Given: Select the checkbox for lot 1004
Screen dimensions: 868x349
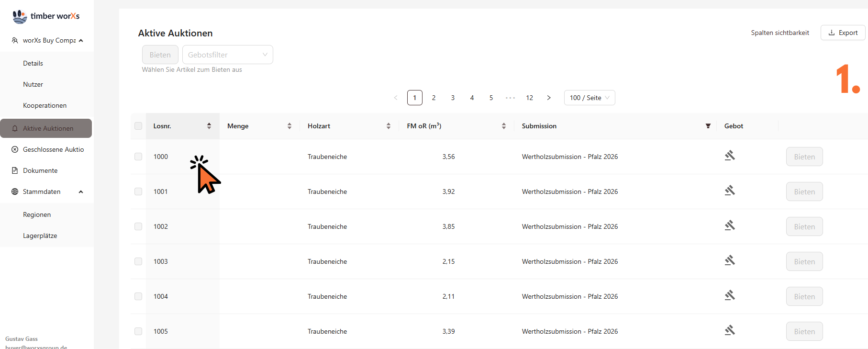Looking at the screenshot, I should coord(138,296).
